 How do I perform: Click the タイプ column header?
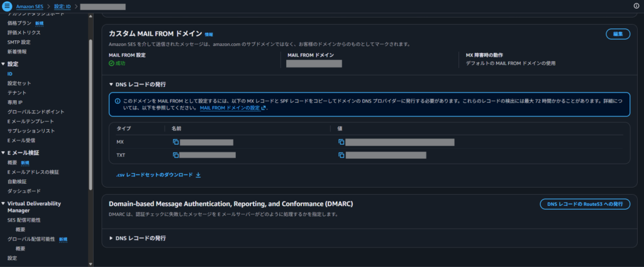pyautogui.click(x=124, y=128)
